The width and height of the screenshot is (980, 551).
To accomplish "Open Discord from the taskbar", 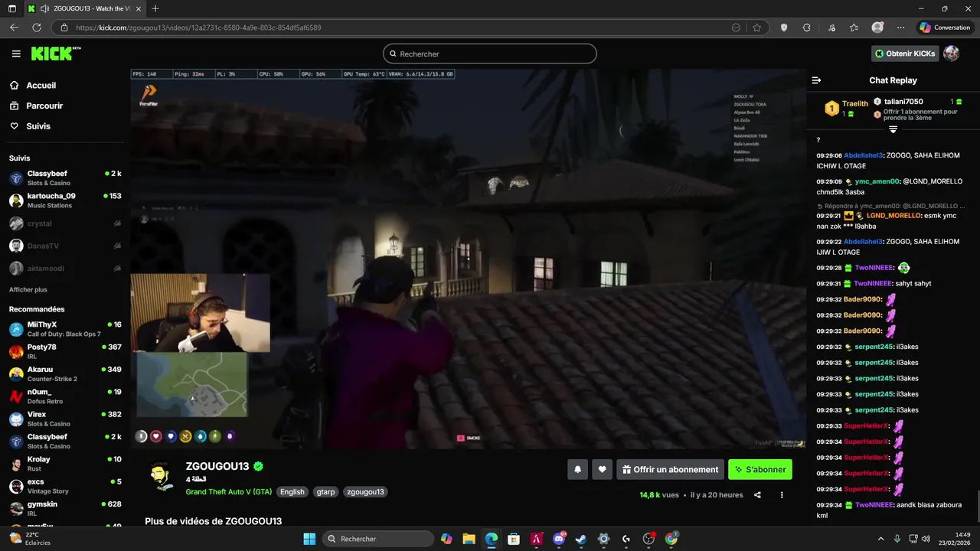I will [558, 539].
